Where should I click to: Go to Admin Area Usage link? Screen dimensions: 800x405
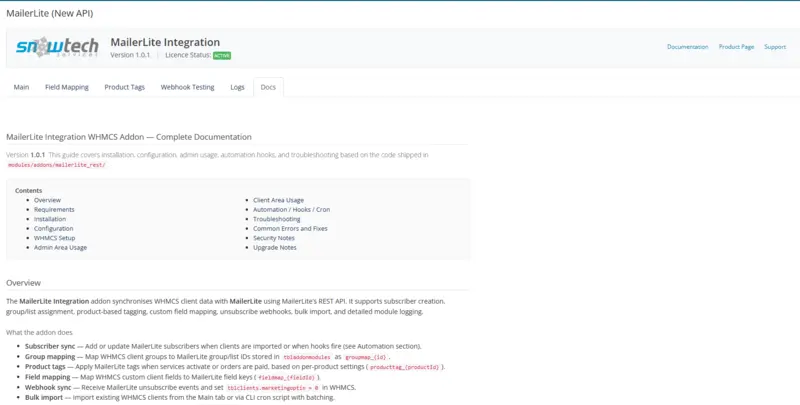(60, 247)
